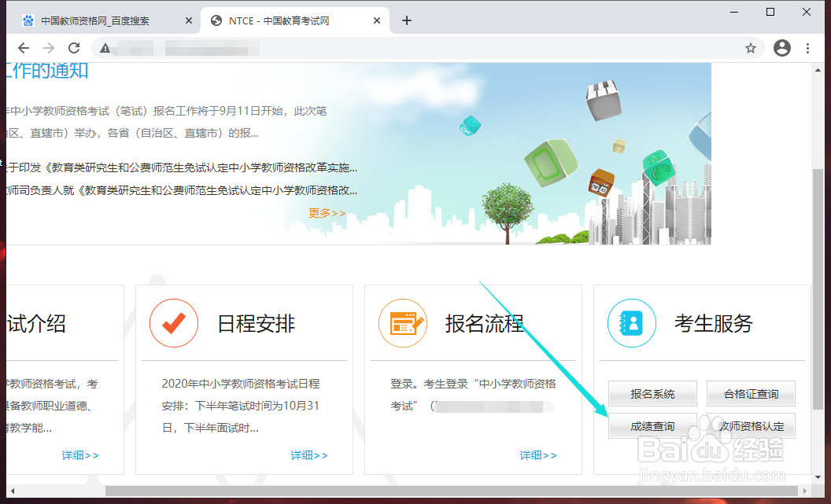Viewport: 831px width, 504px height.
Task: Click the 报名系统 button
Action: (x=652, y=393)
